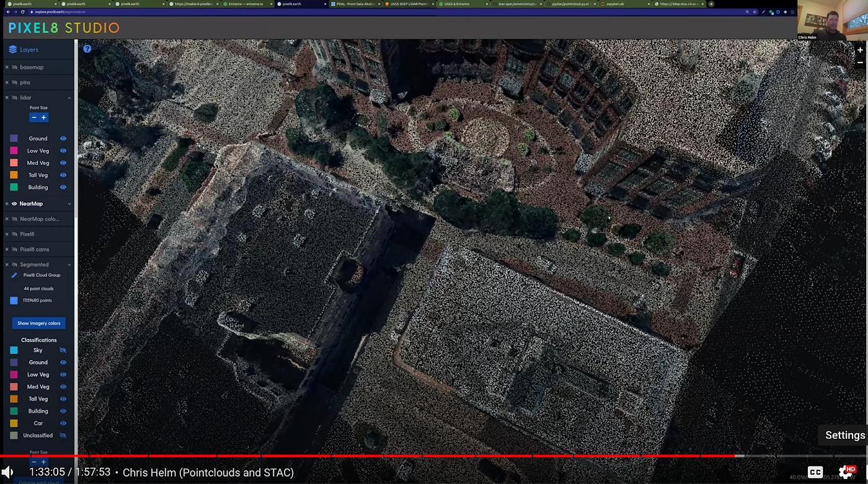Click the Chris Helm webcam thumbnail

pos(832,20)
